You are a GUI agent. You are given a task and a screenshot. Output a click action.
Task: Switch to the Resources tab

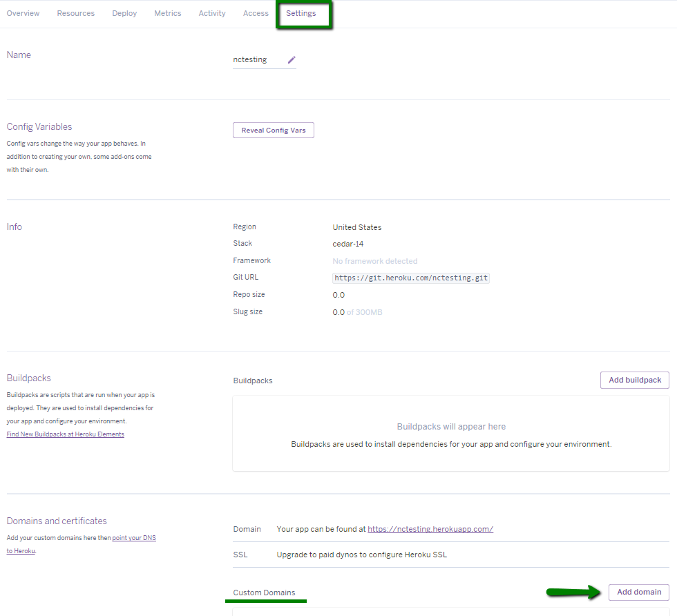(75, 13)
